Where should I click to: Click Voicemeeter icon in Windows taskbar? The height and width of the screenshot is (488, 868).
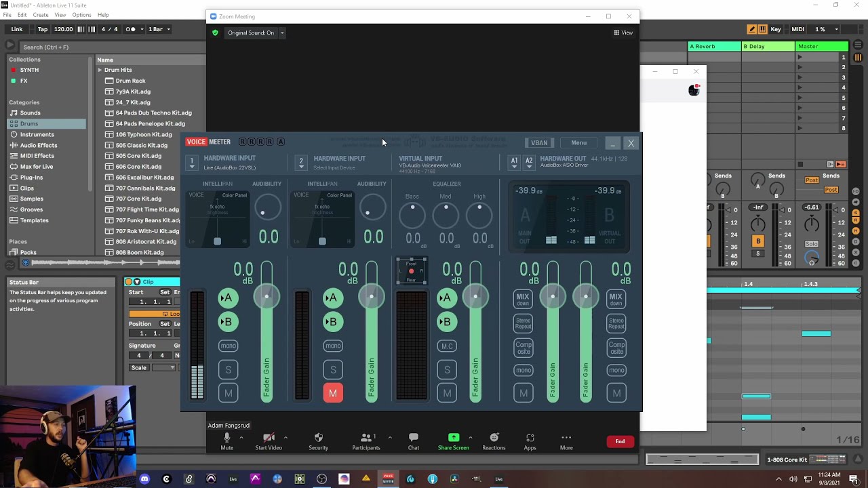pyautogui.click(x=389, y=479)
